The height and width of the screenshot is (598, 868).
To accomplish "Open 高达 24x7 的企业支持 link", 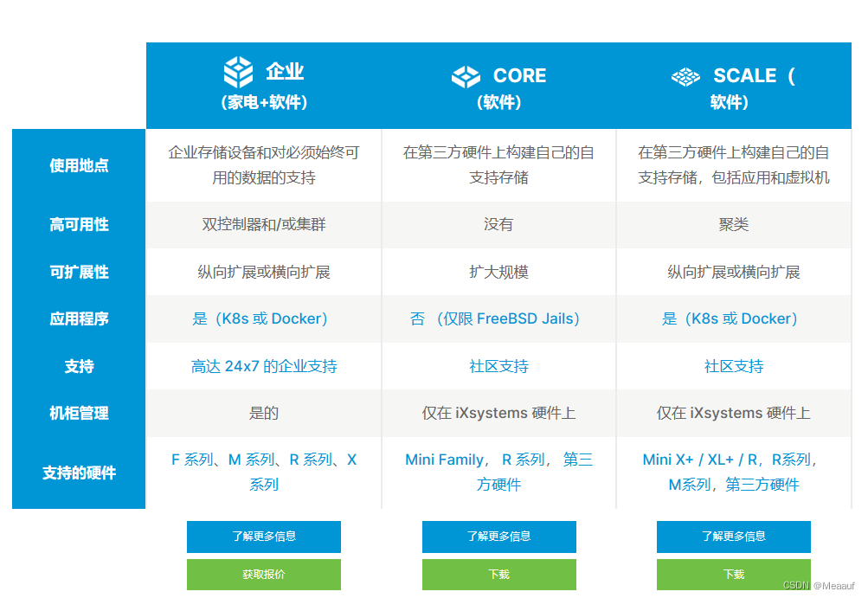I will pyautogui.click(x=263, y=367).
